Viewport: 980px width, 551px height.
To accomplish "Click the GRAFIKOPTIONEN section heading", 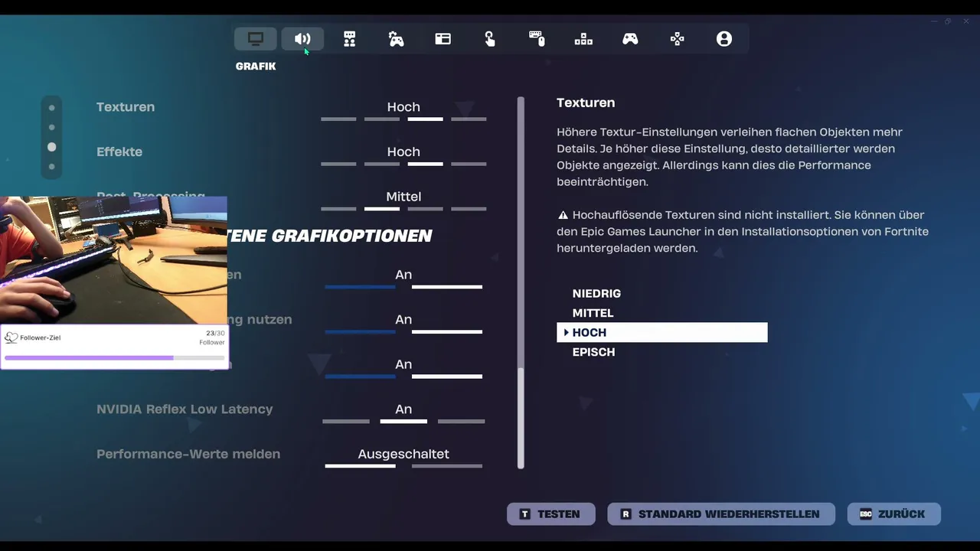I will 329,236.
